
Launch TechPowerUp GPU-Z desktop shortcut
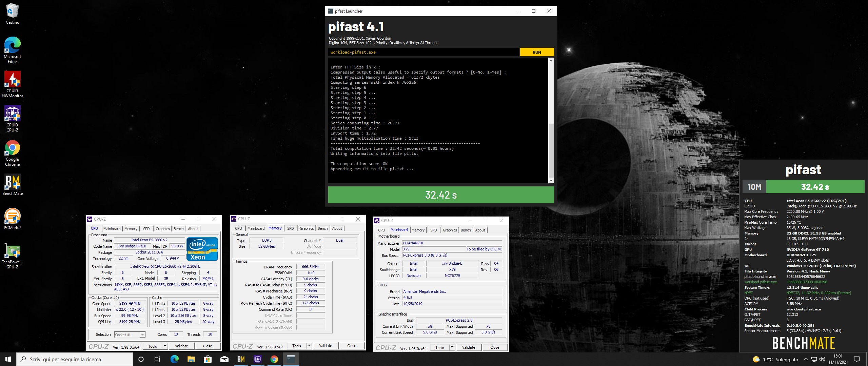pos(12,256)
